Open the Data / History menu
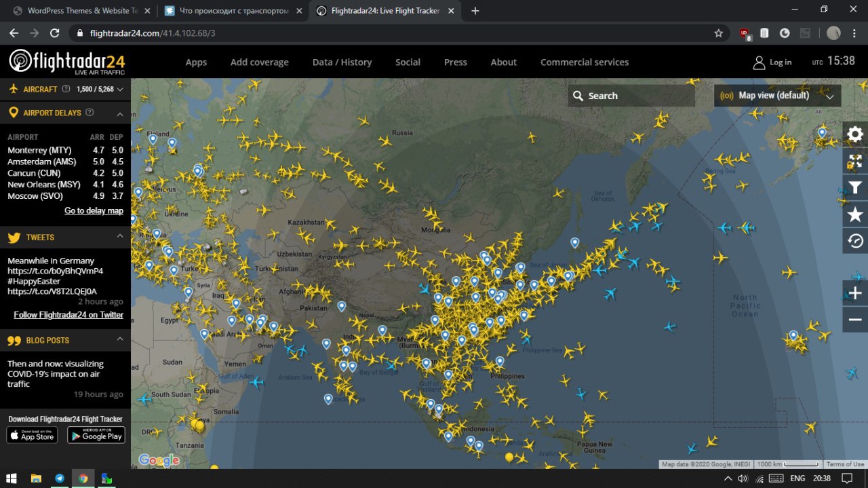This screenshot has height=488, width=868. click(x=342, y=62)
